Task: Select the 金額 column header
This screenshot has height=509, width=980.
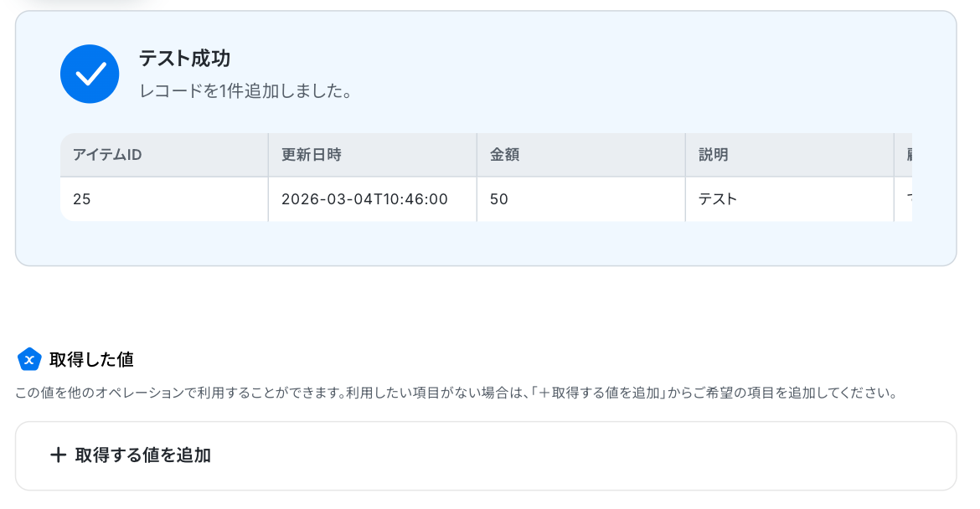Action: coord(581,155)
